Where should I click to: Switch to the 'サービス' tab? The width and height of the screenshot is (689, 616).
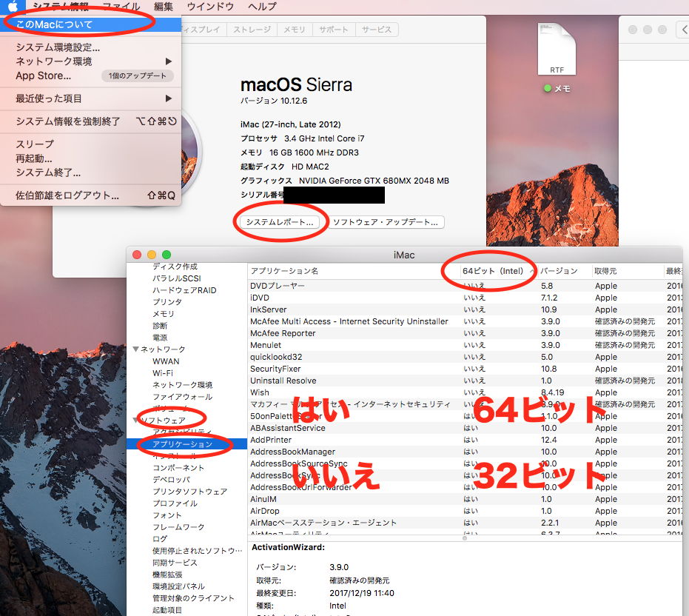[x=377, y=30]
